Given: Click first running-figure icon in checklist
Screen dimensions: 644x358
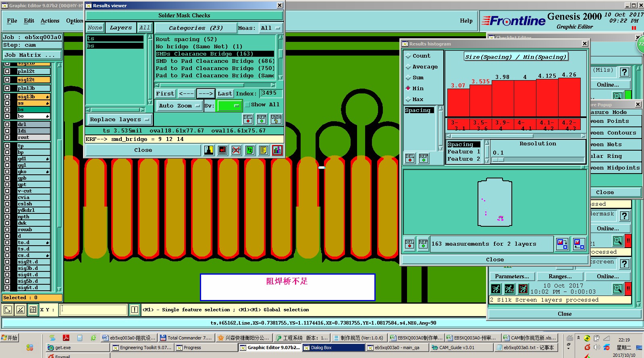Looking at the screenshot, I should click(496, 289).
